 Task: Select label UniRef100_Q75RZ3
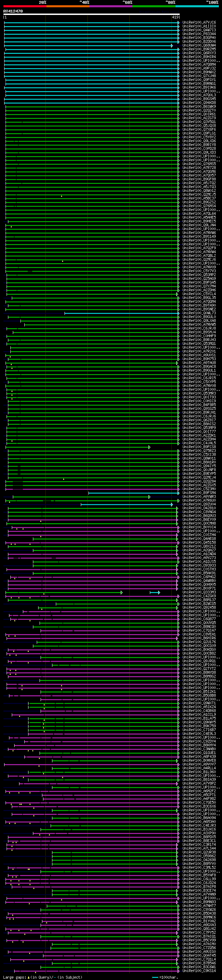[x=199, y=451]
